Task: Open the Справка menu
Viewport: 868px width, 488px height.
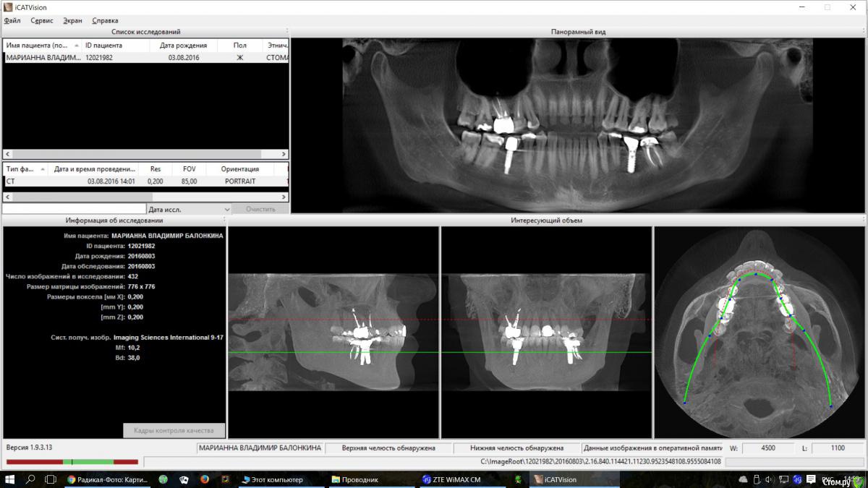Action: click(x=105, y=21)
